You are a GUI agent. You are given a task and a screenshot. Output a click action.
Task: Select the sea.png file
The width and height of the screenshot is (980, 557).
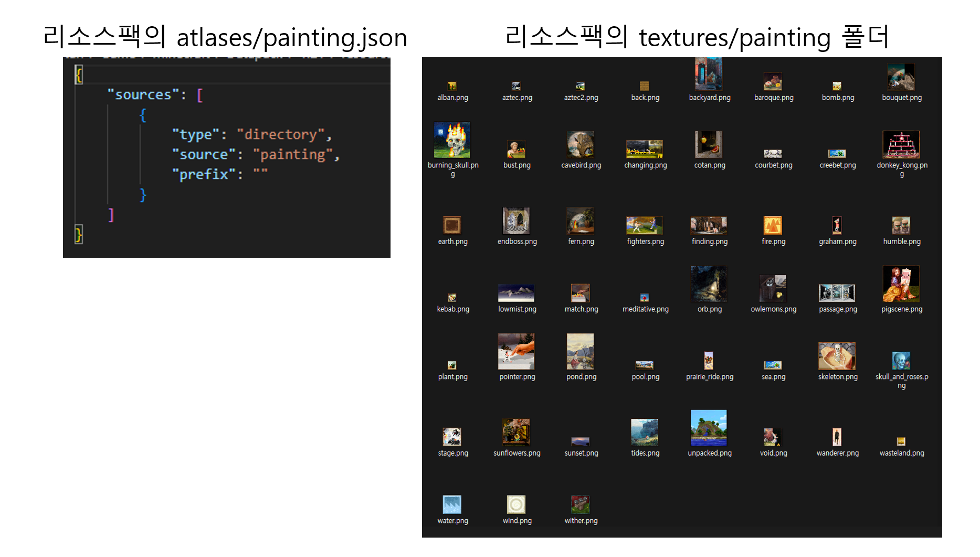point(773,365)
